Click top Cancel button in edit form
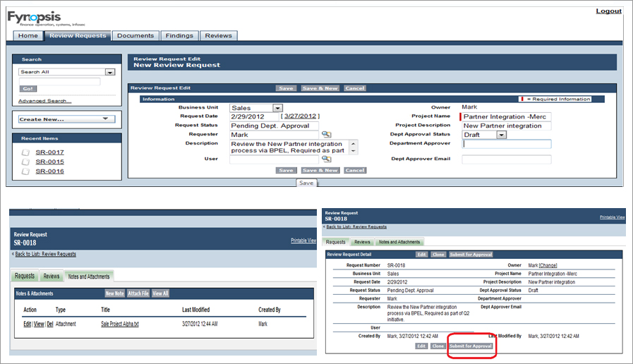This screenshot has width=633, height=364. coord(355,88)
